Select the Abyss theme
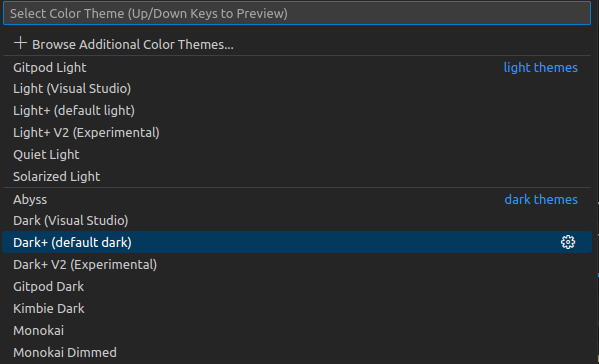Viewport: 599px width, 364px height. (x=297, y=199)
